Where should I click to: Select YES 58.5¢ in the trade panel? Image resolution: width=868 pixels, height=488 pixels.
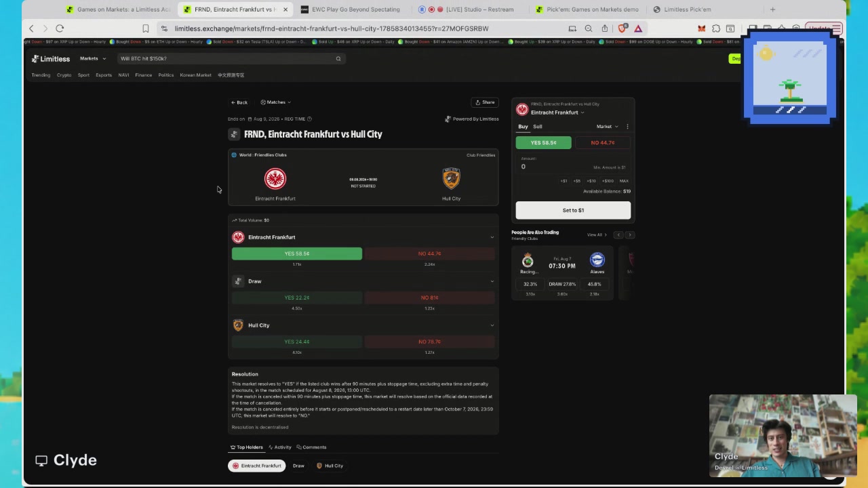tap(543, 143)
